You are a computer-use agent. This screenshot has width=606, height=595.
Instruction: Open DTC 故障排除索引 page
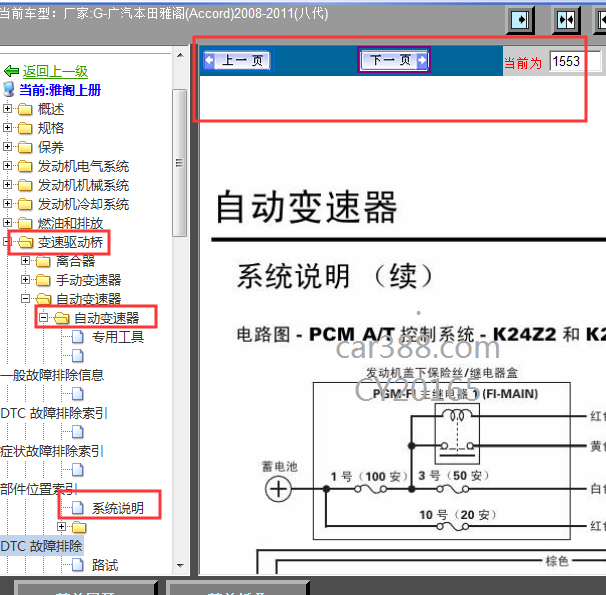pos(54,413)
